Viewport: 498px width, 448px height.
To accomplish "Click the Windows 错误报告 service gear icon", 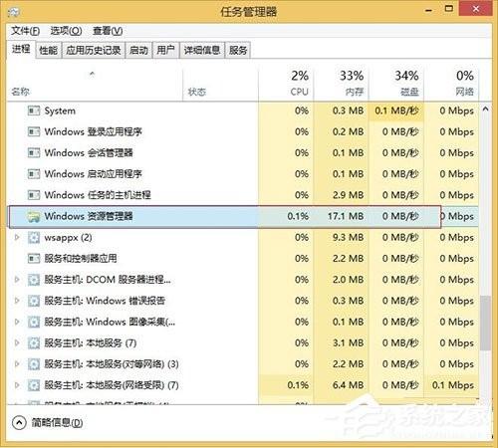I will [34, 301].
